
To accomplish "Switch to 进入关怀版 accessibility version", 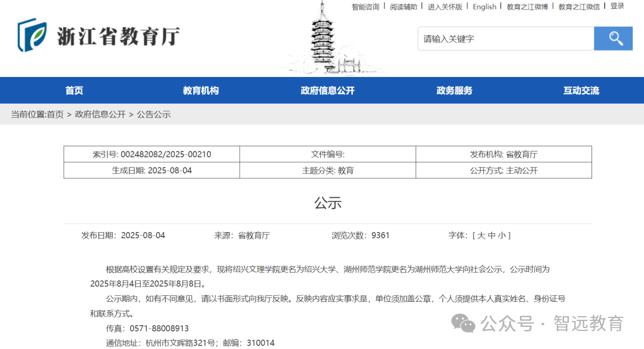I will click(445, 7).
